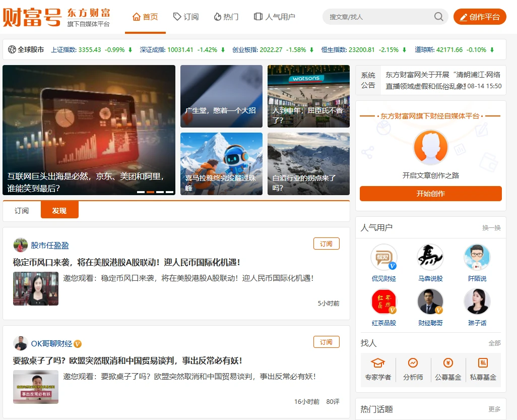Open 阡陌说 user avatar
The image size is (517, 420).
point(477,257)
